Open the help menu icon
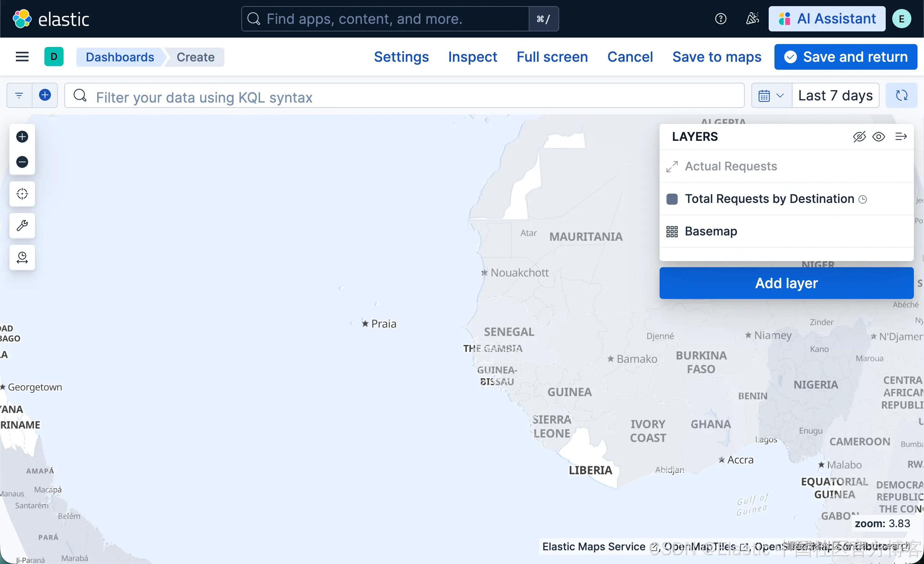 click(720, 19)
